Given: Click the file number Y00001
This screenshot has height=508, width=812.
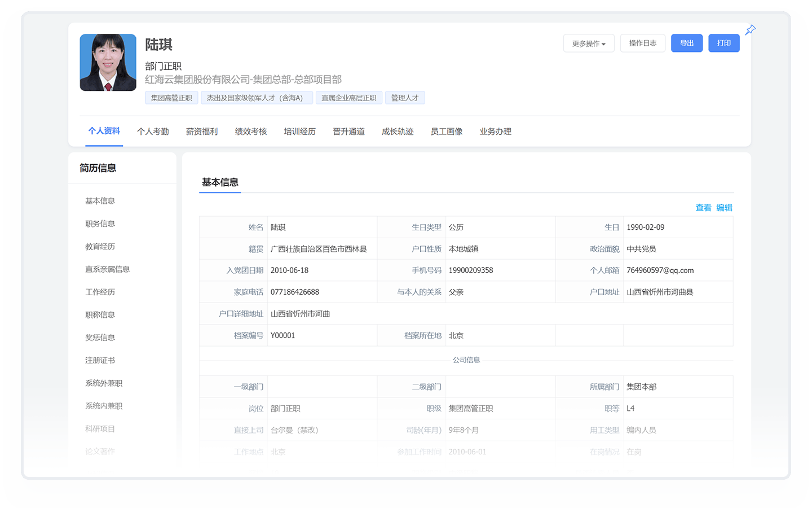Looking at the screenshot, I should (x=283, y=335).
